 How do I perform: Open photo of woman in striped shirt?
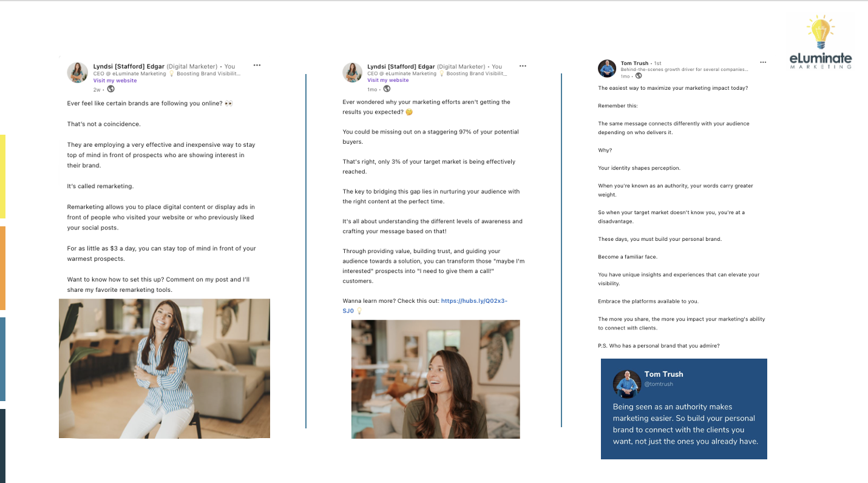coord(164,368)
